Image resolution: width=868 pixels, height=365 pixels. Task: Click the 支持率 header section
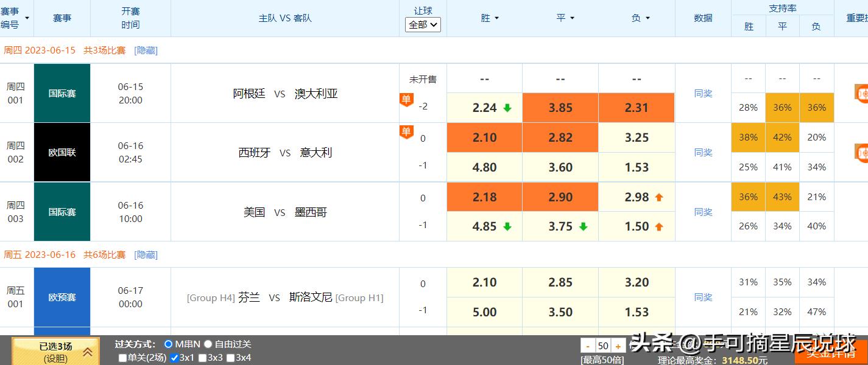pos(782,8)
